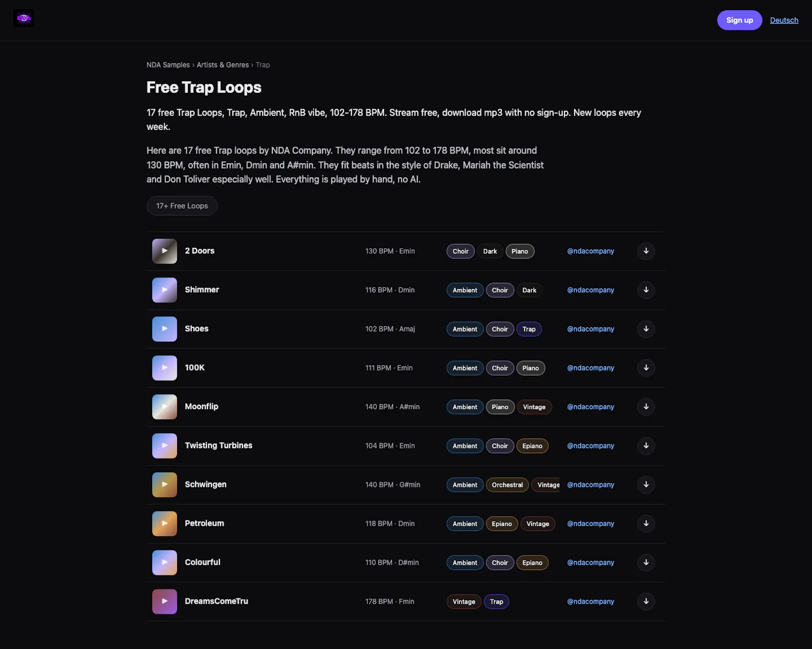Screen dimensions: 812x649
Task: Open the Petroleum loop title
Action: point(205,524)
